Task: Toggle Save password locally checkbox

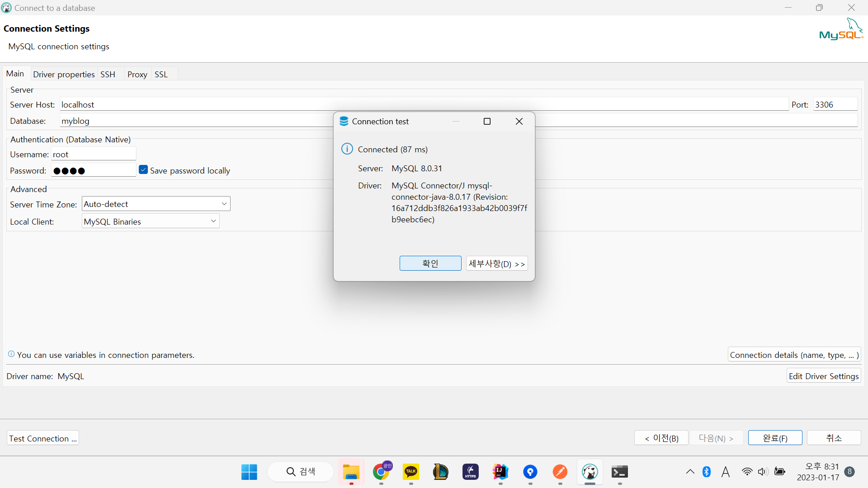Action: click(x=143, y=170)
